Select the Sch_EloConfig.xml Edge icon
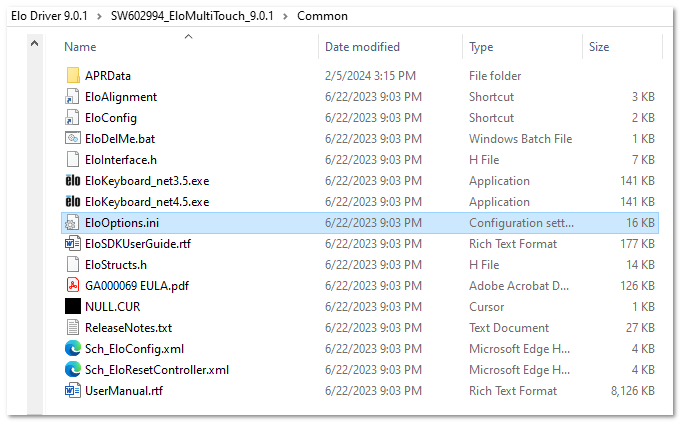Image resolution: width=680 pixels, height=422 pixels. point(72,348)
